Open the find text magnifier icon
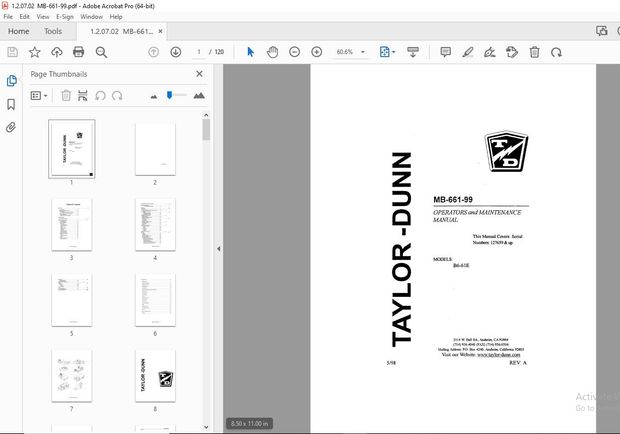The height and width of the screenshot is (434, 620). (x=101, y=52)
